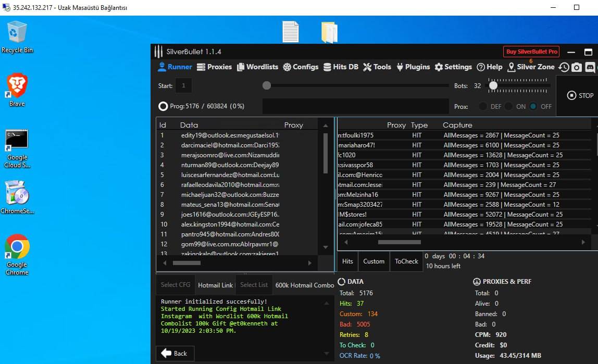The height and width of the screenshot is (364, 598).
Task: Open the Discord icon link
Action: click(x=590, y=67)
